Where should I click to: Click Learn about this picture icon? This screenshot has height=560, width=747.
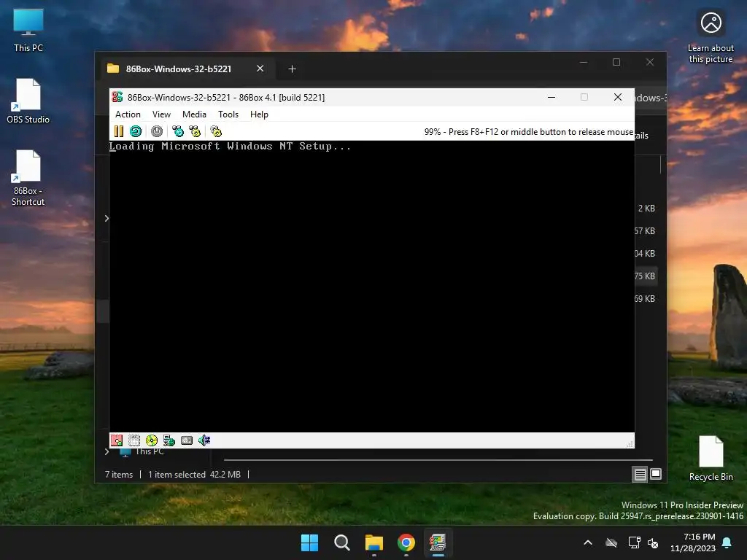pos(711,37)
